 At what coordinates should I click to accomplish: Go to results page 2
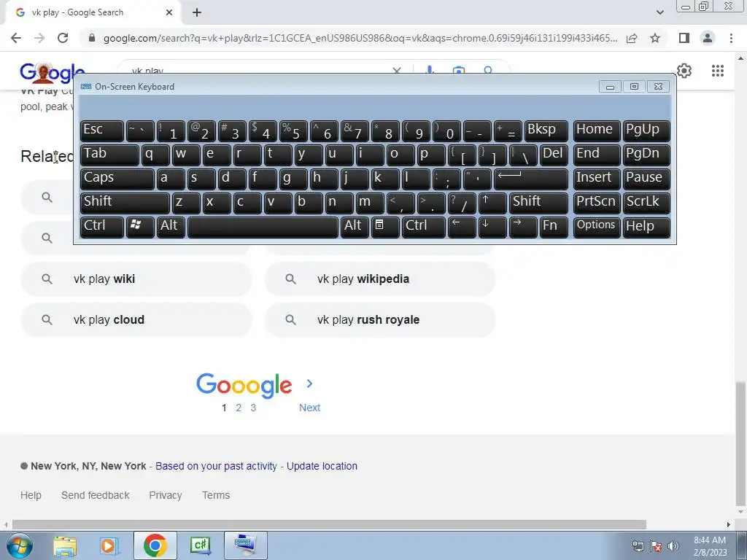tap(239, 408)
